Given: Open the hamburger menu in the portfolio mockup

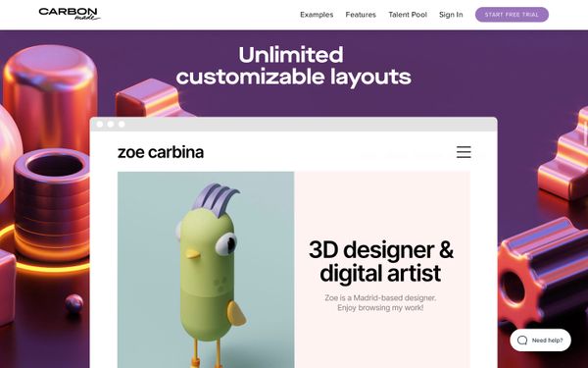Looking at the screenshot, I should 464,152.
